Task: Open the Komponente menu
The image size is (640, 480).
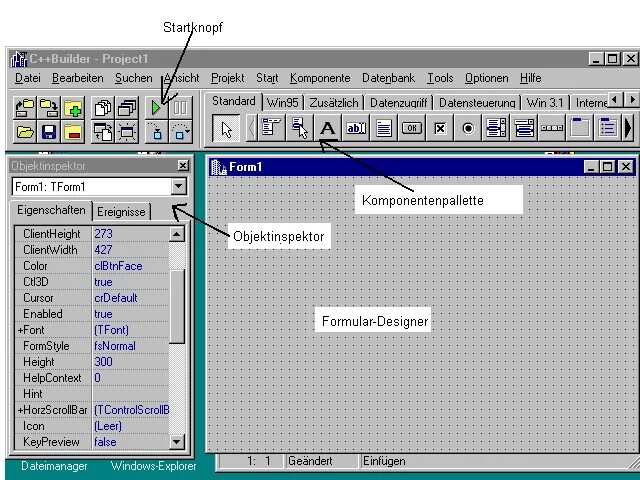Action: (x=320, y=78)
